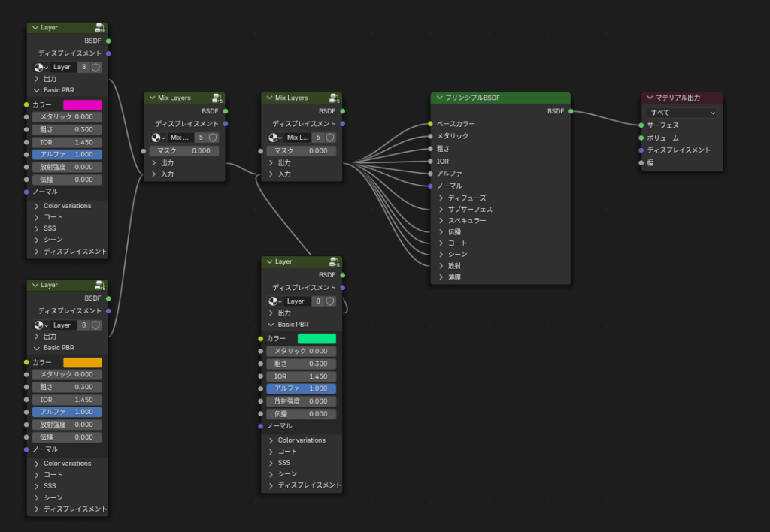Collapse the プリンシプルBSDF node using header chevron
770x532 pixels.
click(438, 98)
